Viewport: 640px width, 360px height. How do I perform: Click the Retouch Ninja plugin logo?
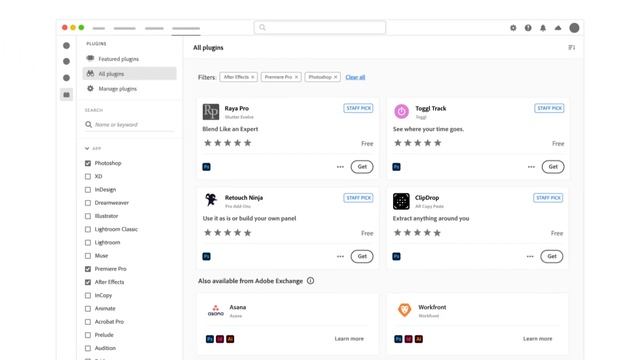coord(211,201)
